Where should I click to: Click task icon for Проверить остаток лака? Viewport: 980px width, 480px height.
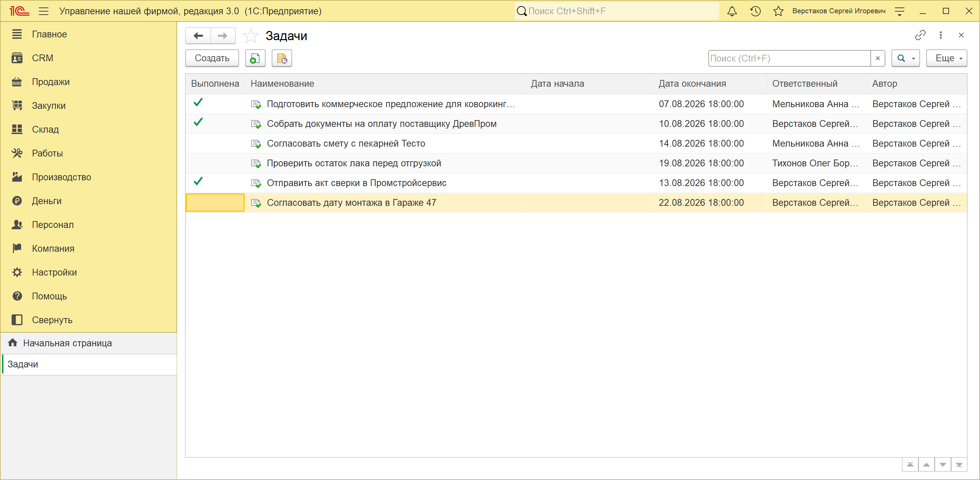[256, 164]
